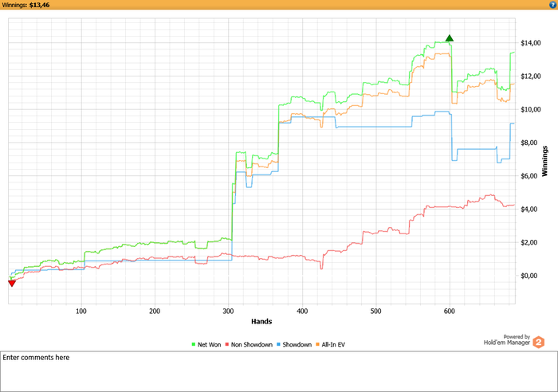
Task: Click the $2,00 axis label
Action: pos(529,242)
